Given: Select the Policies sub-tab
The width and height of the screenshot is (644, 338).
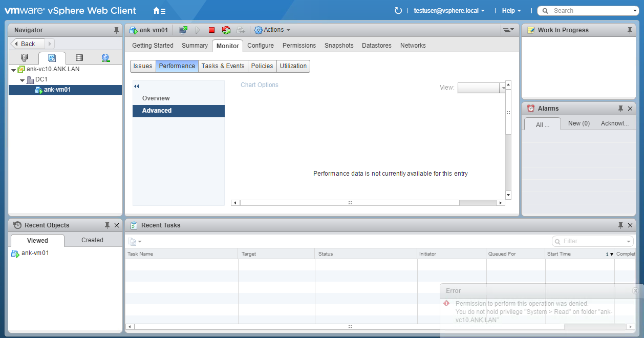Looking at the screenshot, I should [262, 66].
